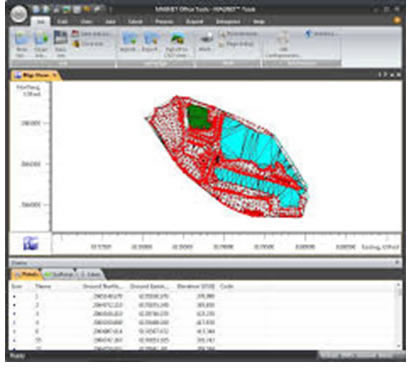Click the blue icon left of the Easting axis
The image size is (411, 370).
31,243
